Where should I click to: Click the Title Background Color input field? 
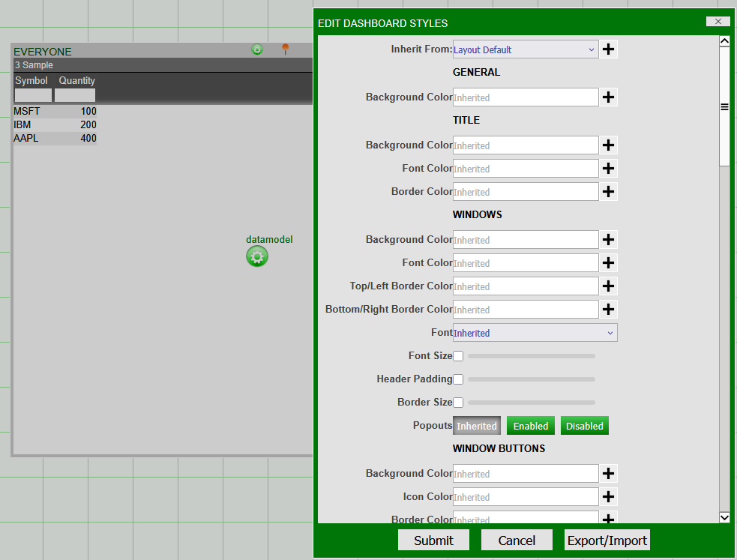pos(525,145)
